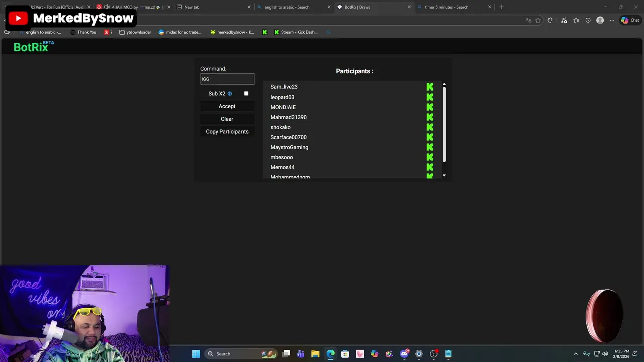Open the Copilot Chat button

click(630, 20)
